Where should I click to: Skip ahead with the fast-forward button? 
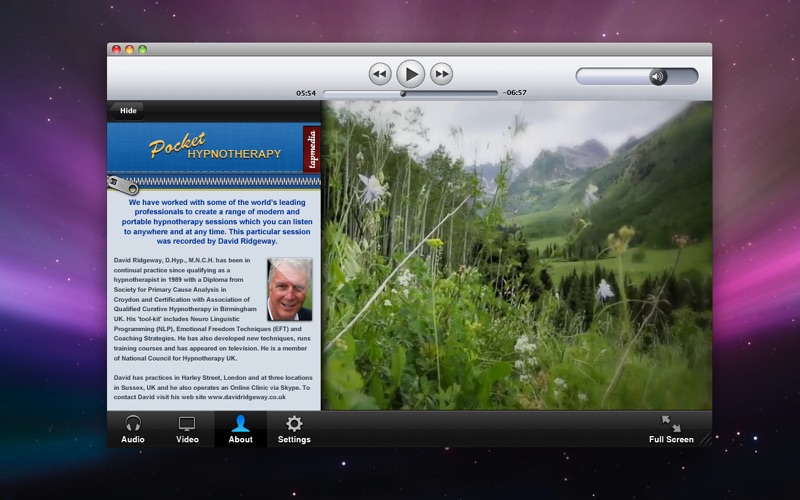tap(441, 74)
